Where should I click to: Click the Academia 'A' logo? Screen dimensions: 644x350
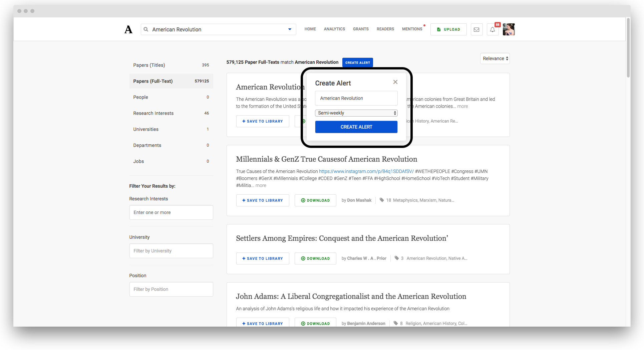coord(128,29)
